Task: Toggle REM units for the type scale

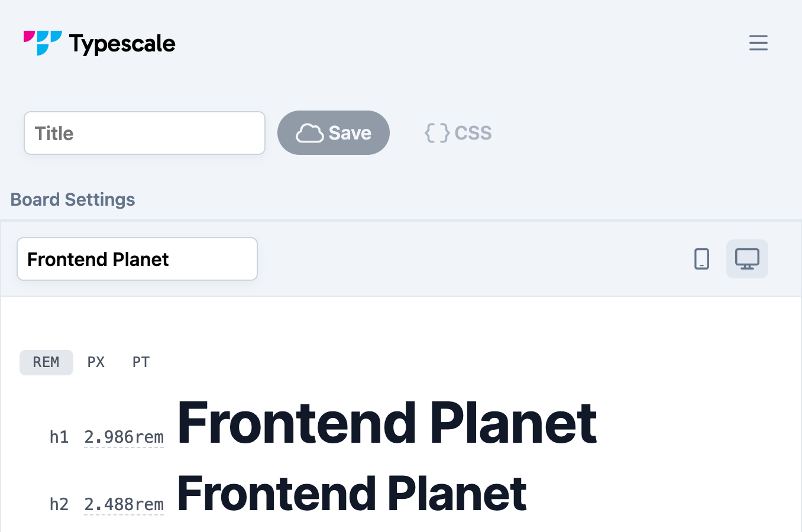Action: pyautogui.click(x=46, y=362)
